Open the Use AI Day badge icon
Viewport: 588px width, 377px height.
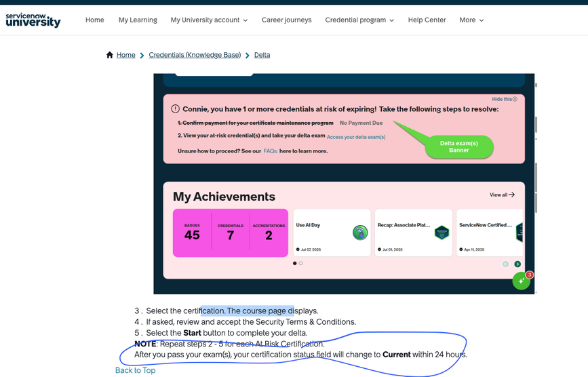pyautogui.click(x=360, y=233)
